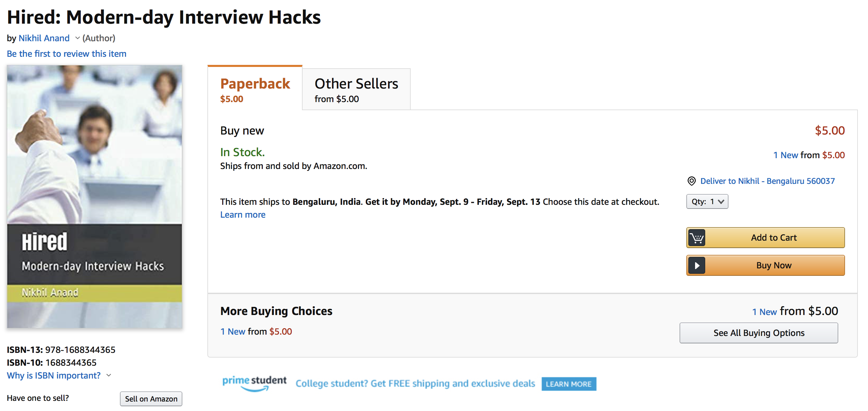Open the Learn more shipping link
Image resolution: width=868 pixels, height=411 pixels.
[x=243, y=215]
